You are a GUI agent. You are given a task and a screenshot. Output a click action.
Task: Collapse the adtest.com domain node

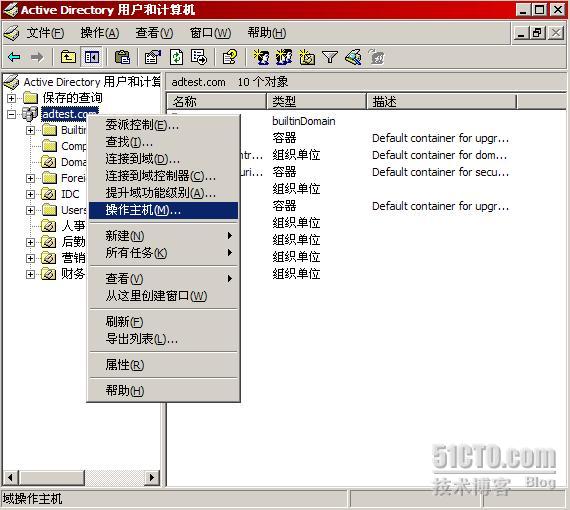click(12, 114)
